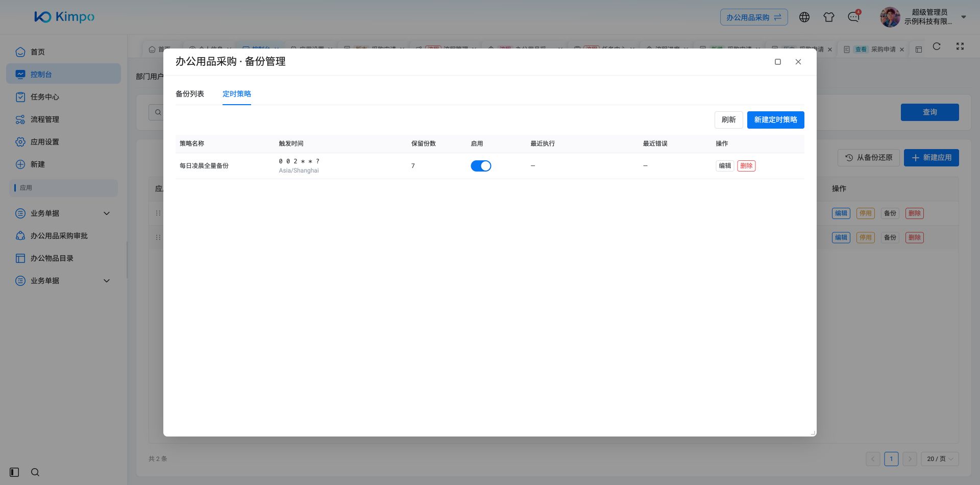
Task: Open sidebar search magnifier icon
Action: point(35,472)
